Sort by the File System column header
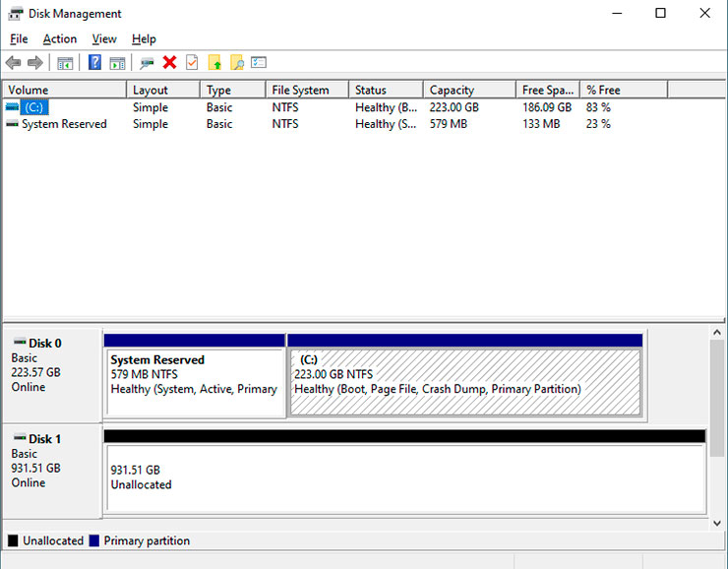 [x=307, y=90]
